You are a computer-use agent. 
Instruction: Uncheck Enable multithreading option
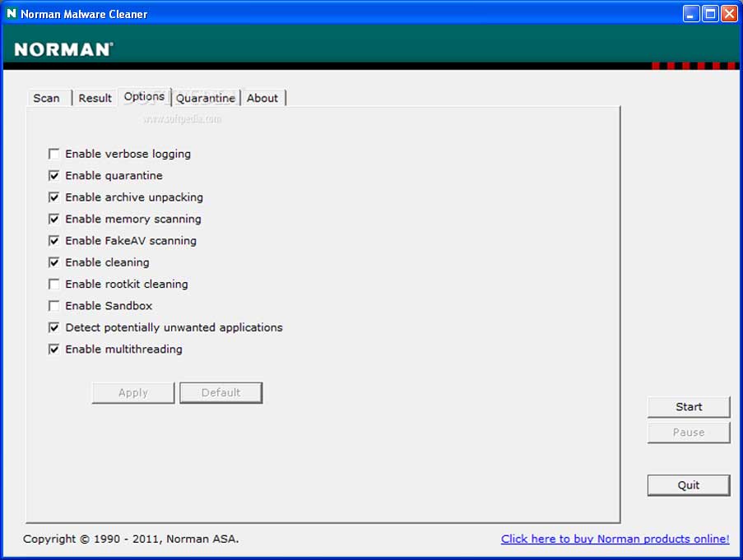click(54, 349)
